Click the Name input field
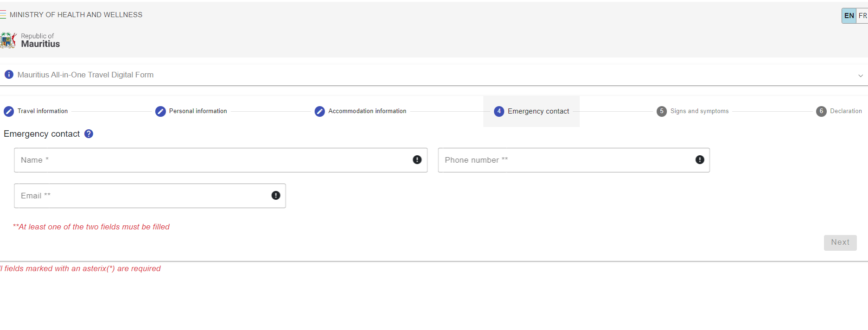Viewport: 868px width, 330px height. point(213,160)
